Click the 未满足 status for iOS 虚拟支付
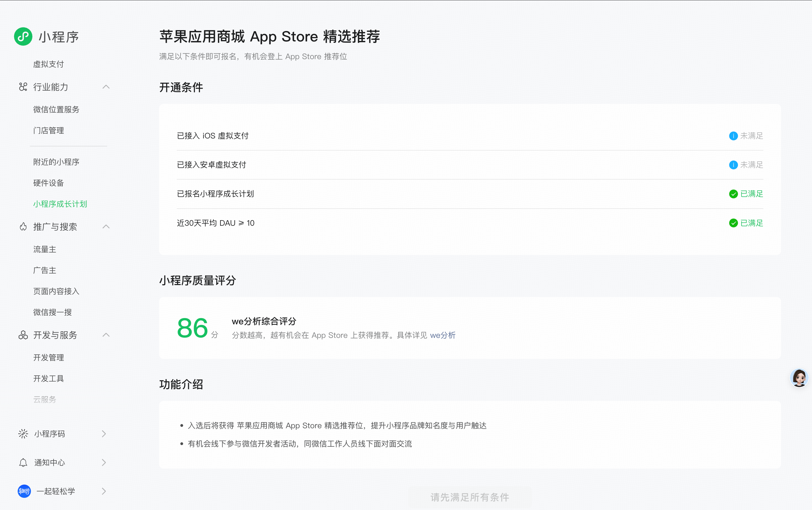The image size is (812, 510). click(752, 136)
